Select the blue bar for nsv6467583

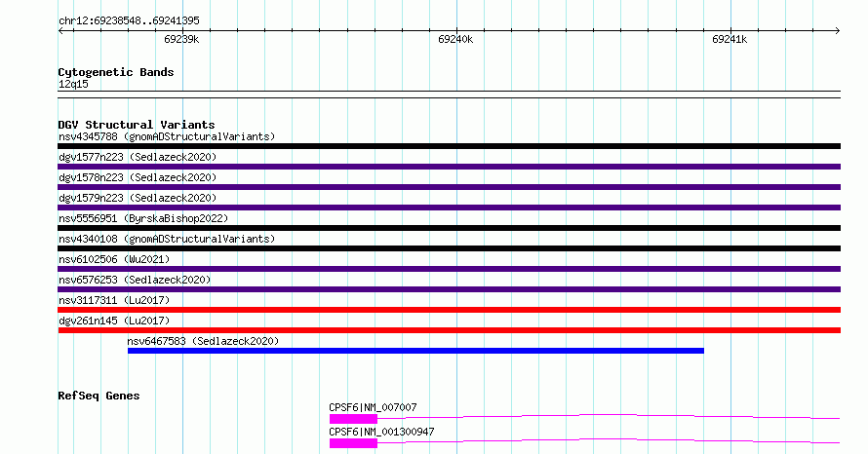tap(415, 351)
